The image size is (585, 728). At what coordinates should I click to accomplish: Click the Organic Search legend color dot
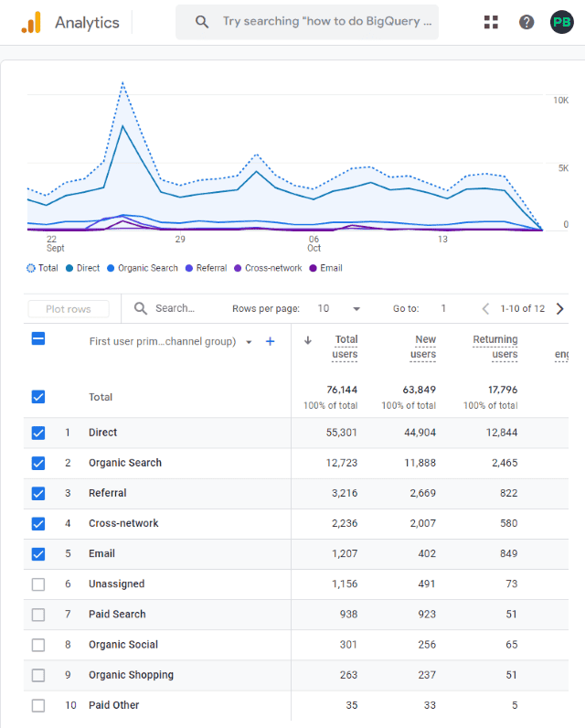click(111, 268)
